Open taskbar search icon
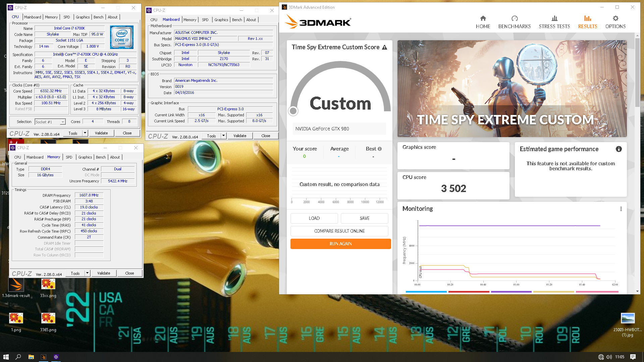 point(18,357)
